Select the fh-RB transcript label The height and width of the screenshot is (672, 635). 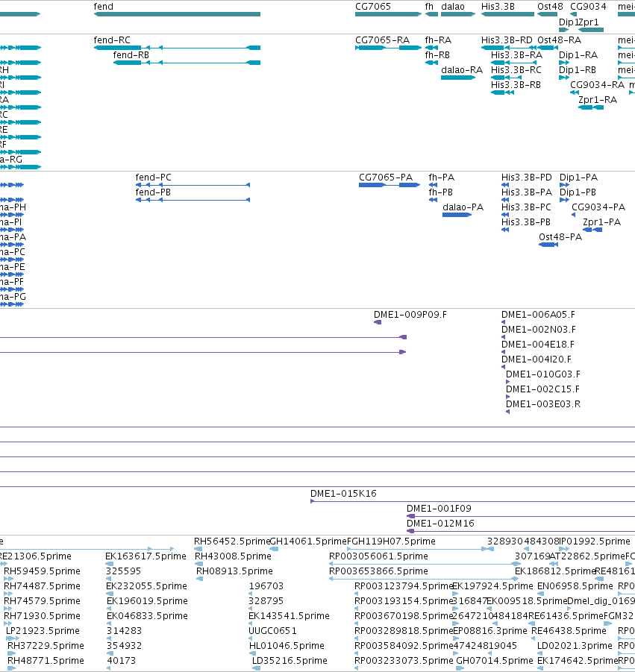coord(437,55)
